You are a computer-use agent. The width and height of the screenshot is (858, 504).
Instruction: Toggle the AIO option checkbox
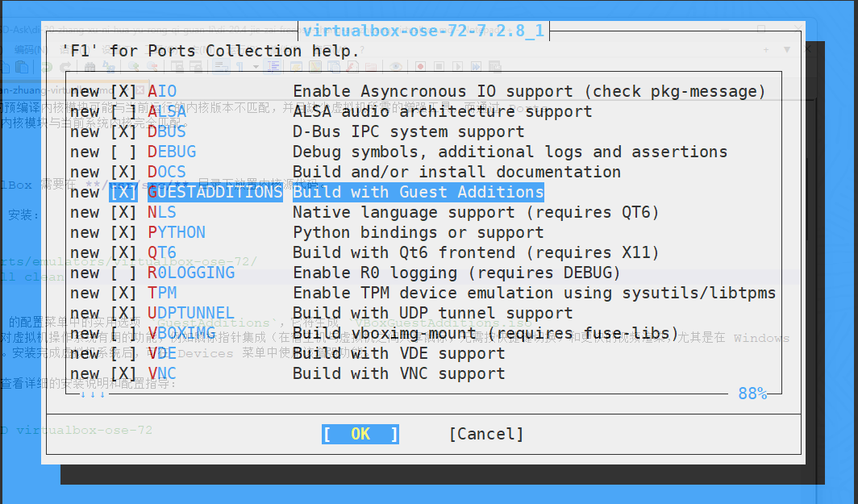(123, 91)
